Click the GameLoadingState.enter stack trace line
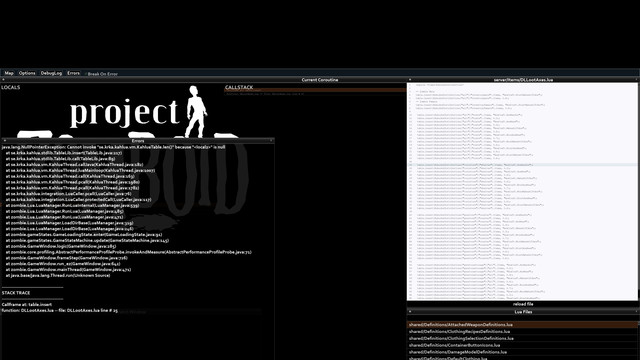Viewport: 640px width, 360px height. pyautogui.click(x=84, y=235)
